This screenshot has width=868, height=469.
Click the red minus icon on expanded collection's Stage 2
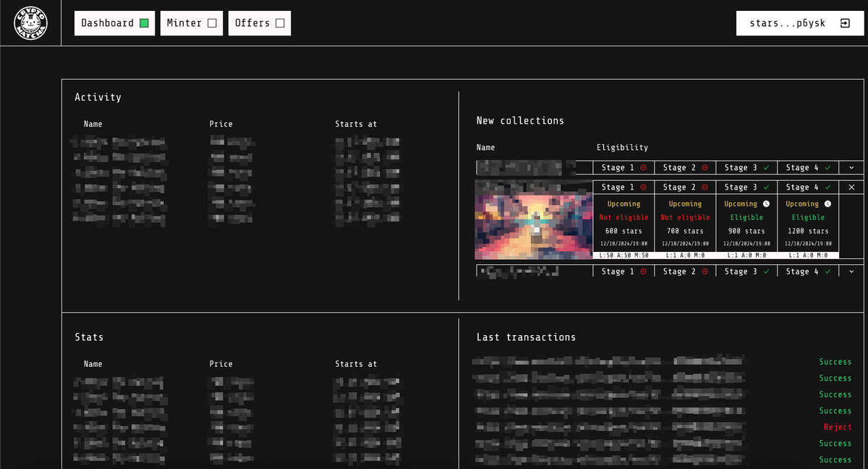[x=705, y=187]
